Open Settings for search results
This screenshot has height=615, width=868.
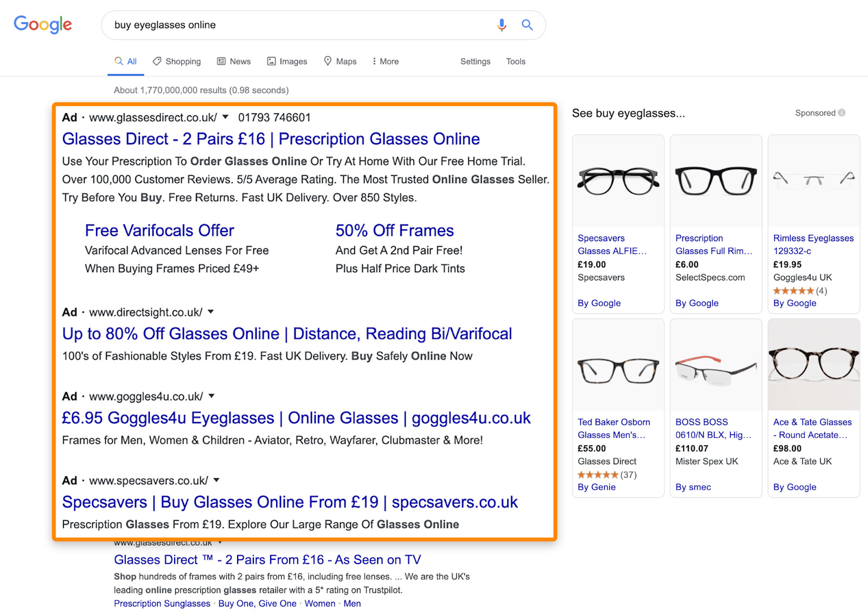[475, 61]
